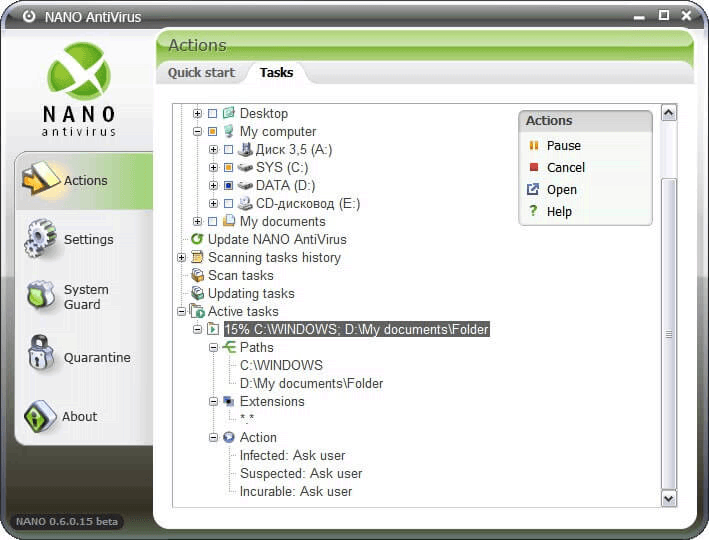Collapse the Extensions node

click(213, 401)
